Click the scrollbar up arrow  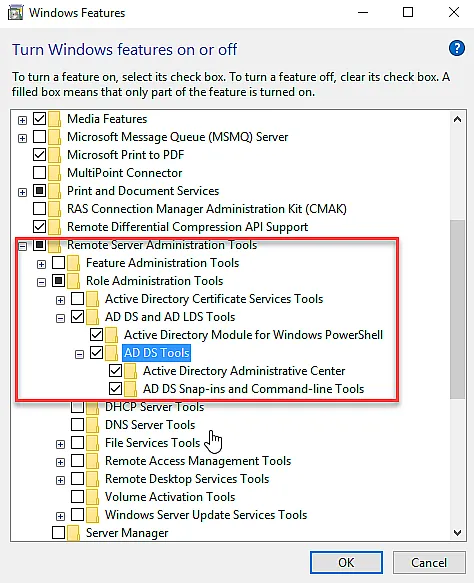point(458,120)
